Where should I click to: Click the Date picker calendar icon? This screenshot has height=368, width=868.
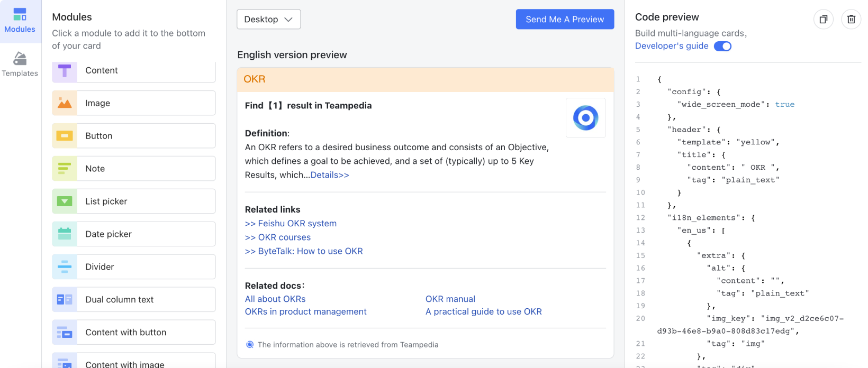(65, 234)
